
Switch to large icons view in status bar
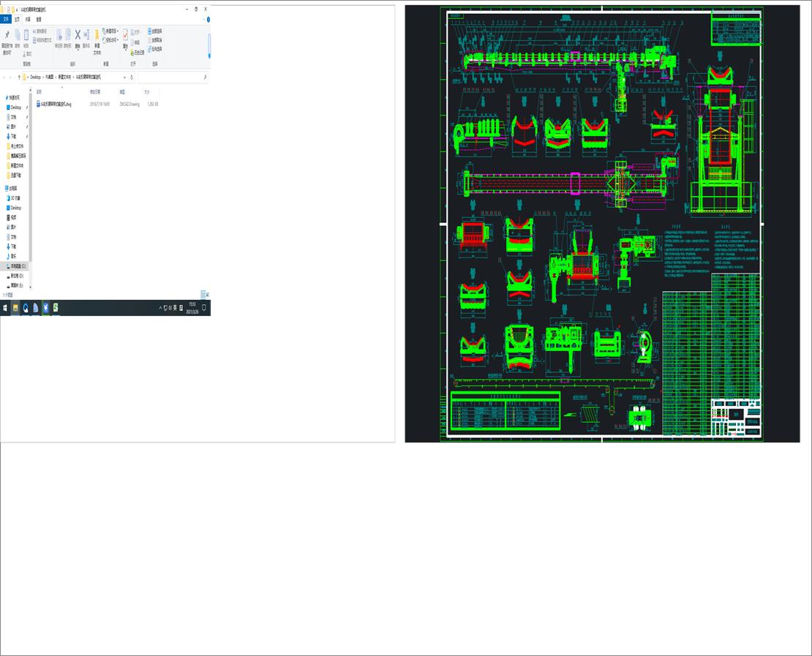(x=208, y=295)
